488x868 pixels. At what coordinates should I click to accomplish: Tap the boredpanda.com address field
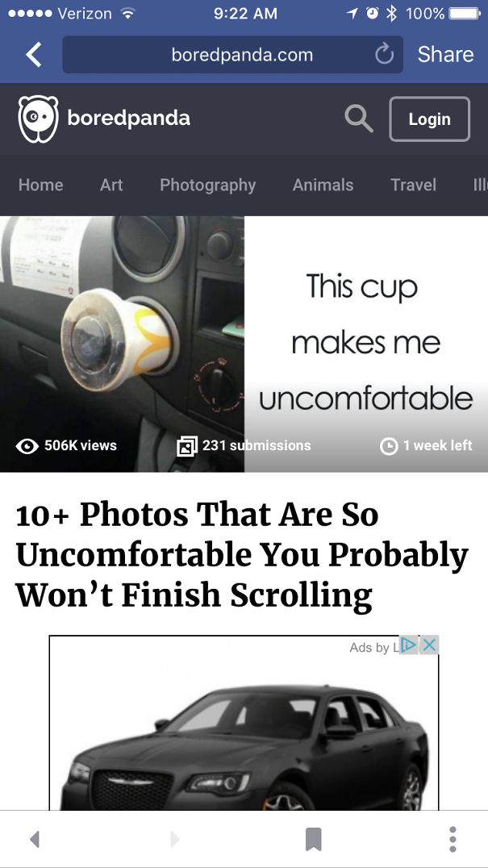coord(233,55)
